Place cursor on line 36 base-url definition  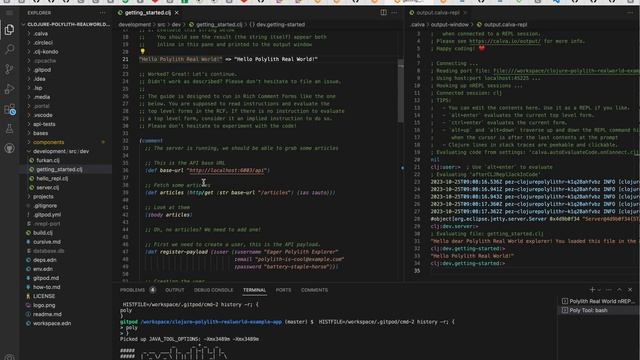click(207, 170)
